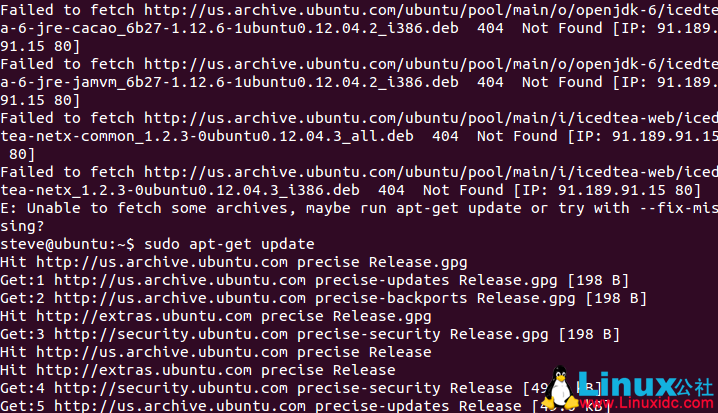
Task: Click the Get:3 security.ubuntu.com Release.gpg line
Action: tap(310, 334)
